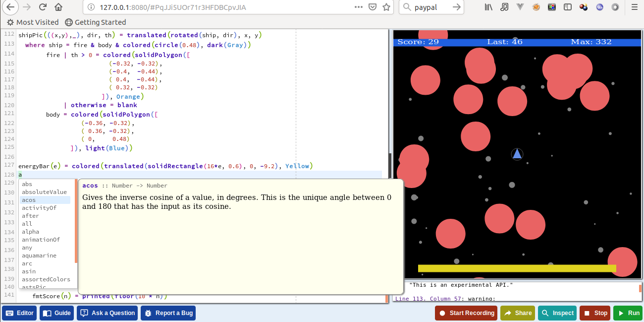Open the Most Visited bookmarks
Screen dimensions: 644x322
coord(32,22)
